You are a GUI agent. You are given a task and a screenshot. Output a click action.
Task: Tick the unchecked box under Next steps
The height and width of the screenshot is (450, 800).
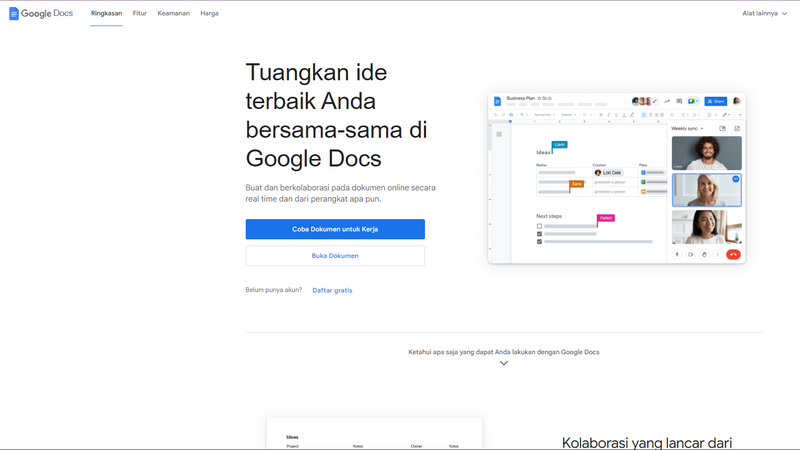(539, 226)
